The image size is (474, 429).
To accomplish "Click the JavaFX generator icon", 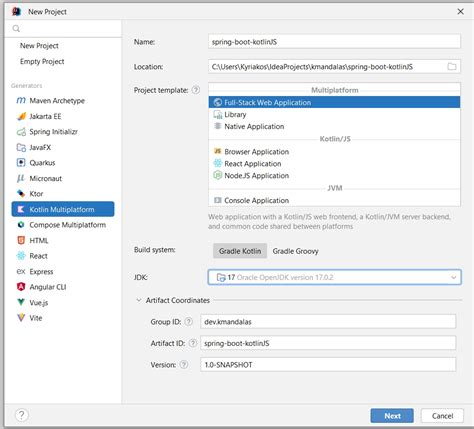I will pyautogui.click(x=21, y=147).
